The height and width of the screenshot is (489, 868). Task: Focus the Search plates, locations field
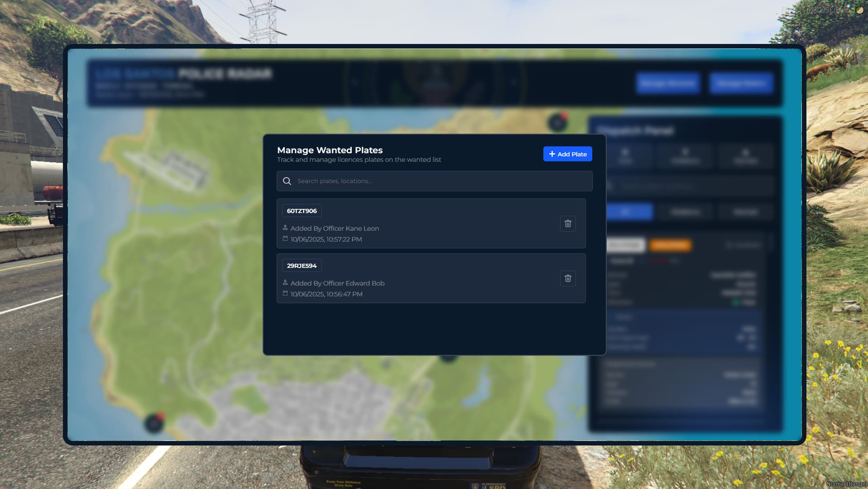434,181
